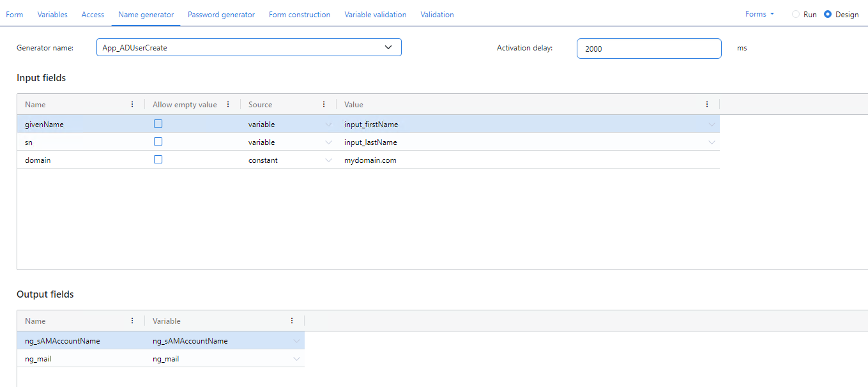Switch to the Variable validation tab

tap(375, 15)
